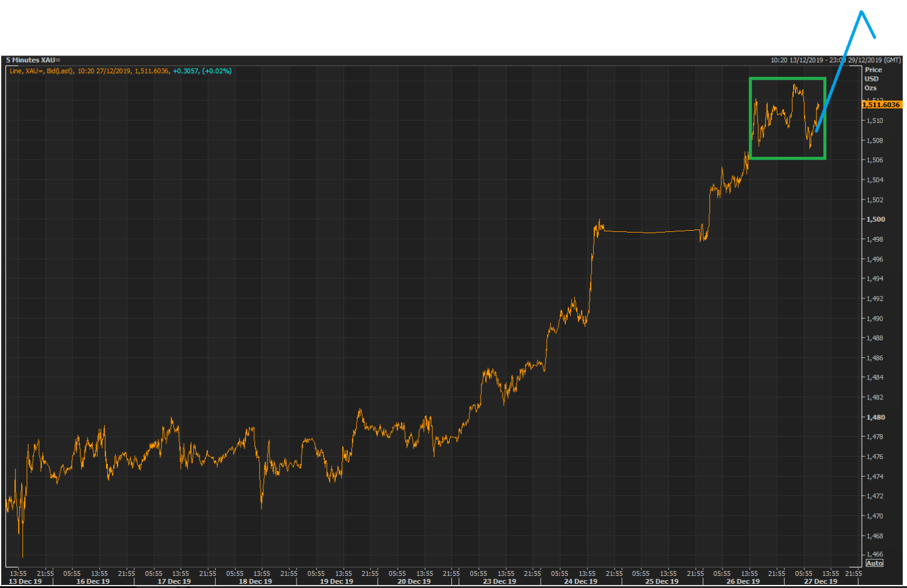The image size is (907, 588).
Task: Click the 27 Dec 19 date label
Action: coord(820,581)
